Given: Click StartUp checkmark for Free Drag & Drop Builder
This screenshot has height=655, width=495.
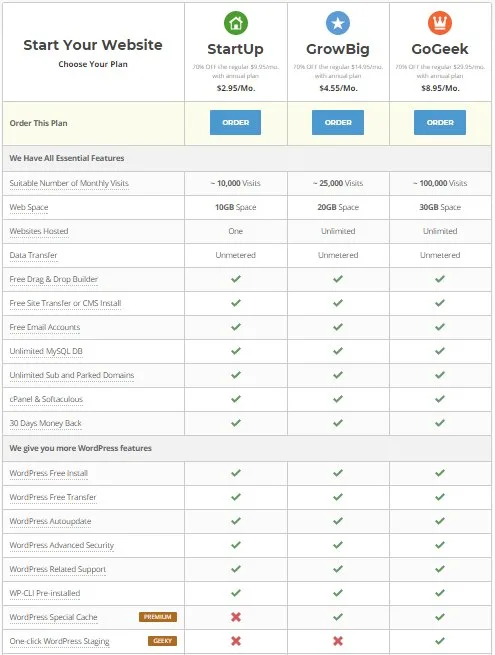Looking at the screenshot, I should [236, 279].
